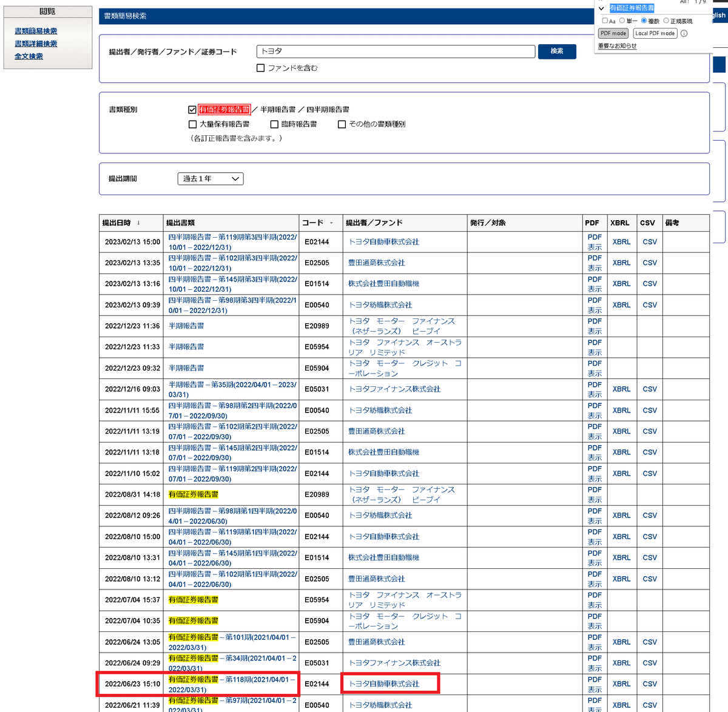Open 有価証券報告書 link filed 2022/08/31 14:18
Viewport: 728px width, 712px height.
tap(193, 495)
